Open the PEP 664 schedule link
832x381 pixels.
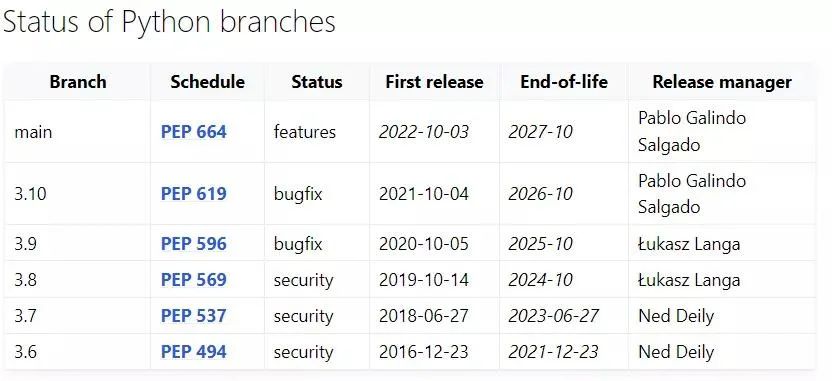[x=194, y=132]
